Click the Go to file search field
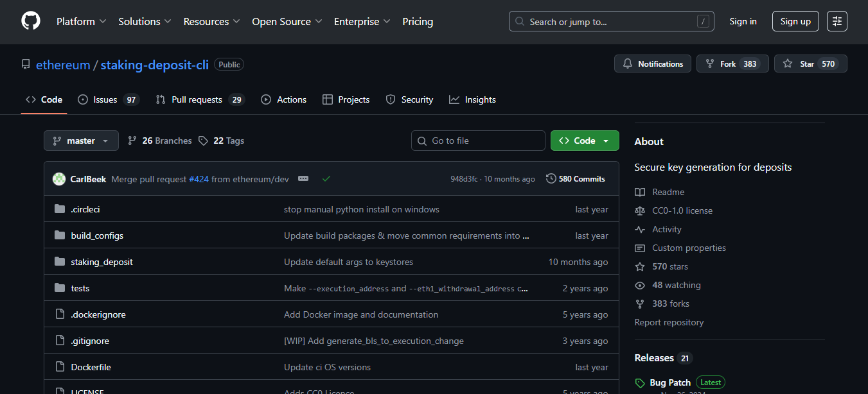 478,140
